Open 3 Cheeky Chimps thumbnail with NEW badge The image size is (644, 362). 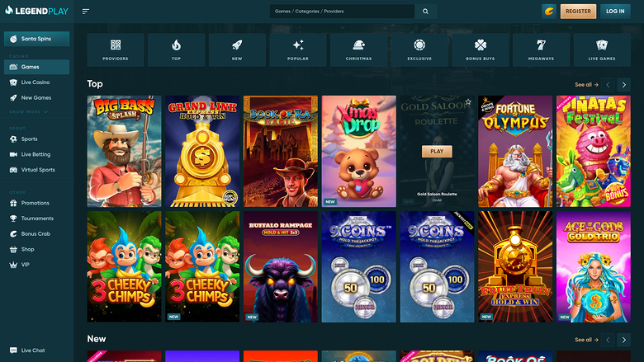tap(202, 267)
